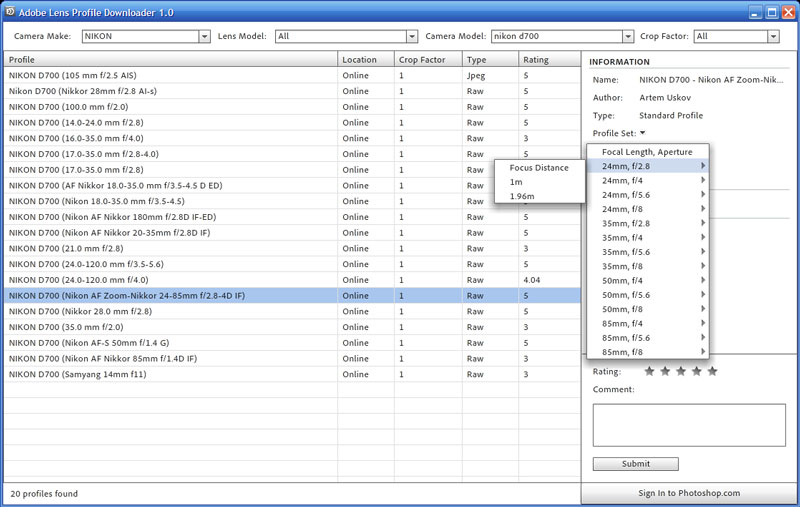Sort by Profile column header
Image resolution: width=800 pixels, height=507 pixels.
pos(170,59)
